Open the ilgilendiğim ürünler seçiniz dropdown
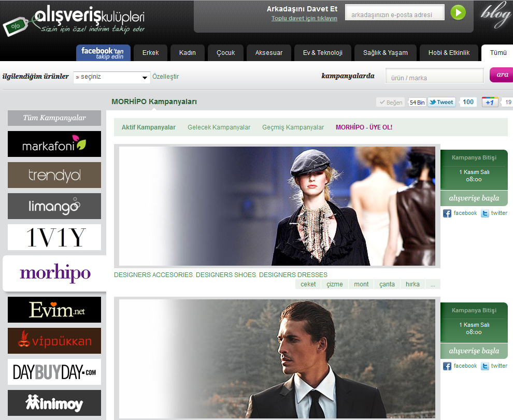This screenshot has height=420, width=513. point(111,77)
